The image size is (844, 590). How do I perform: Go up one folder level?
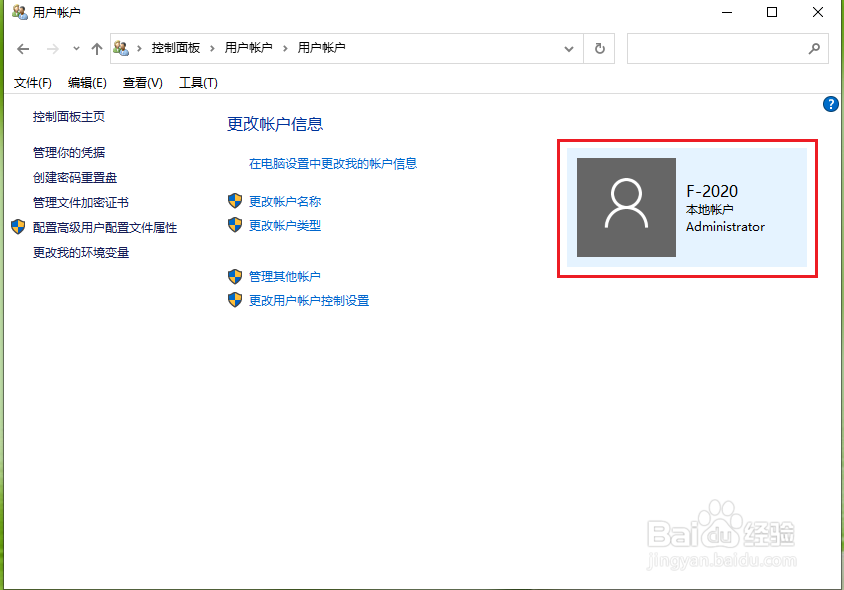97,49
